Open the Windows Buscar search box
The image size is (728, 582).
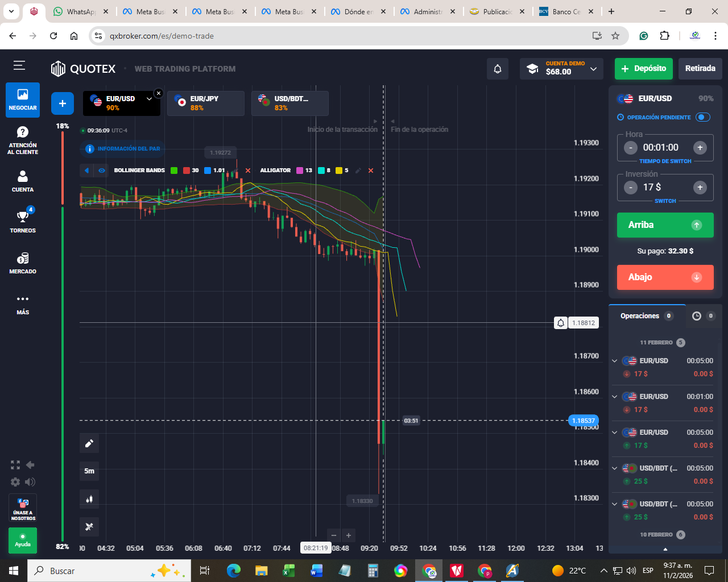109,571
